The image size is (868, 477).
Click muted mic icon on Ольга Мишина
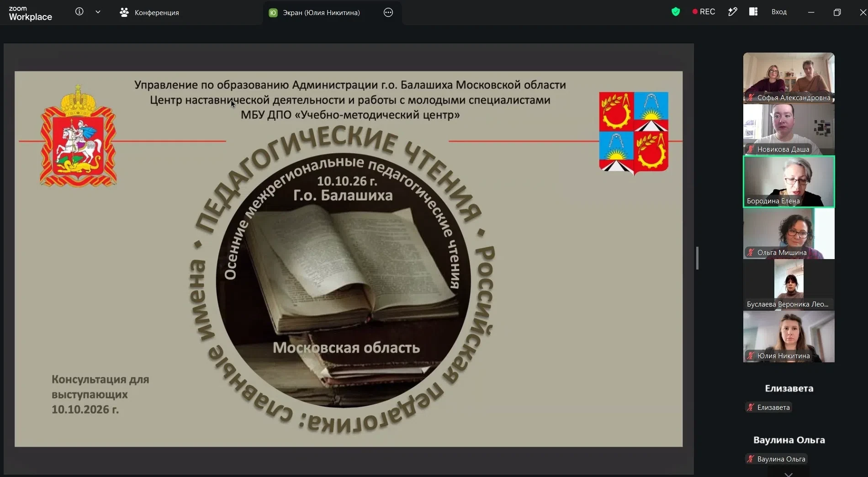click(751, 252)
